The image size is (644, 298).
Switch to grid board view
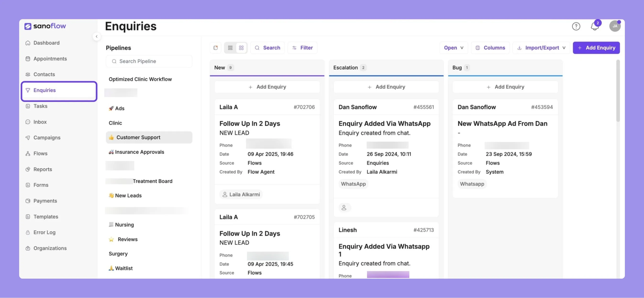(241, 48)
